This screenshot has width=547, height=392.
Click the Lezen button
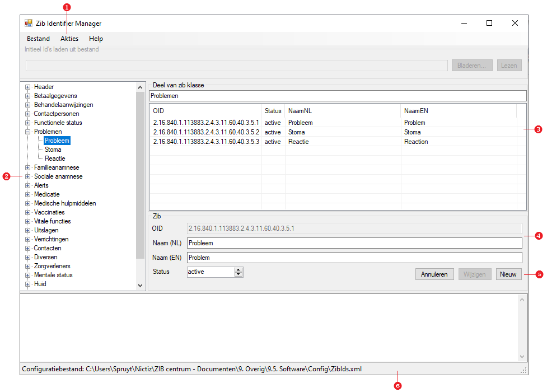(509, 66)
